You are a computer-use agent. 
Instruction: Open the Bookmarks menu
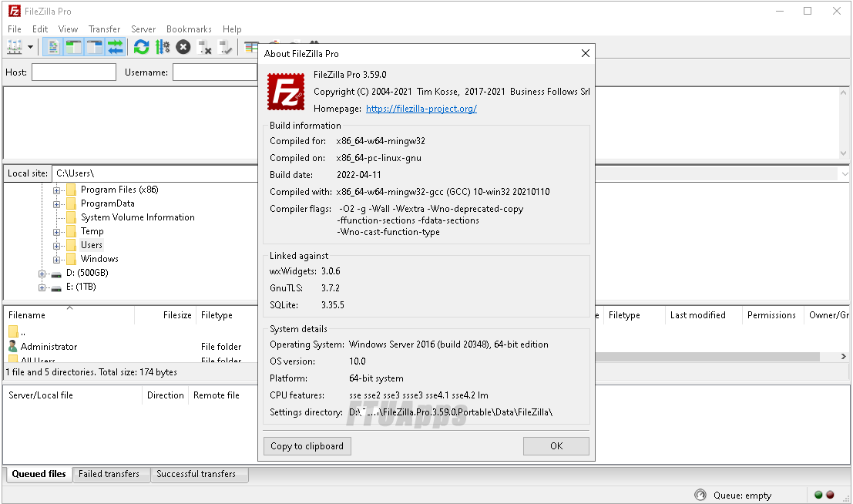click(x=189, y=29)
